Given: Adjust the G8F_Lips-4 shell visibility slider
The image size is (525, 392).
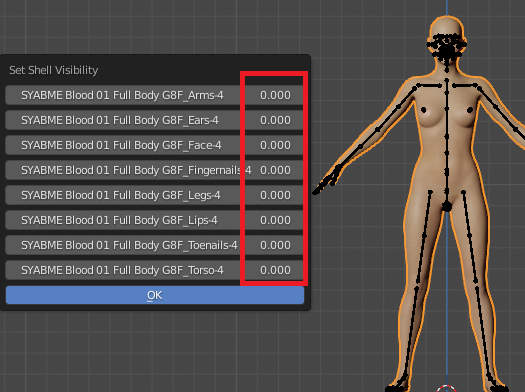Looking at the screenshot, I should 155,220.
